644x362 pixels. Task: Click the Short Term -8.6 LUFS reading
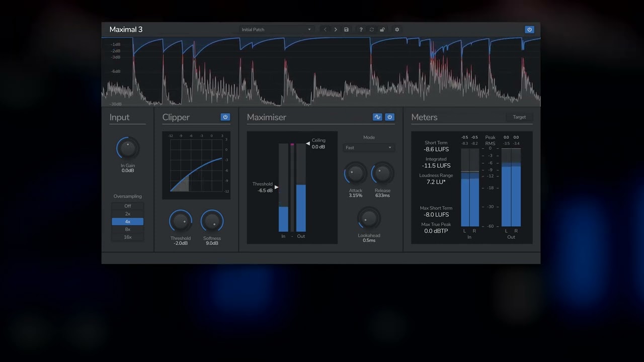(436, 149)
